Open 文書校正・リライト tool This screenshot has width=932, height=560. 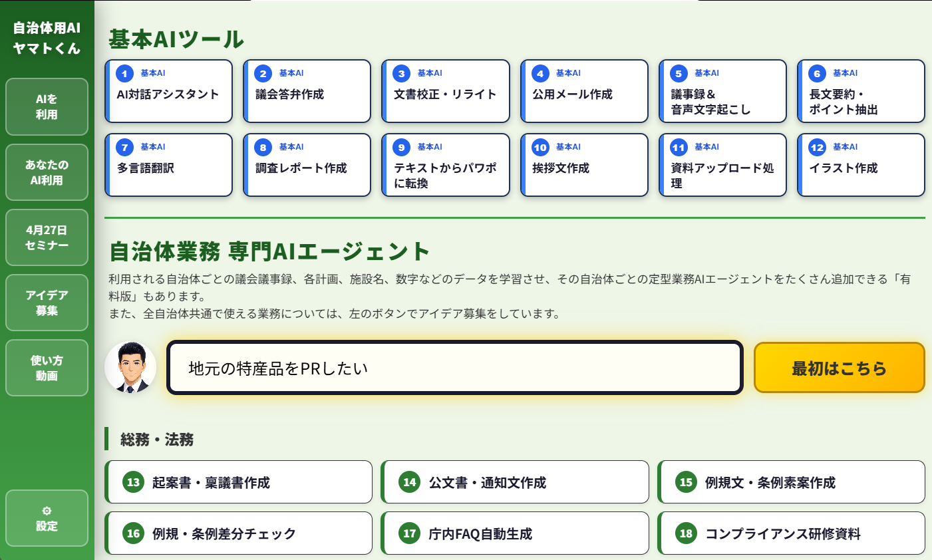click(x=445, y=92)
